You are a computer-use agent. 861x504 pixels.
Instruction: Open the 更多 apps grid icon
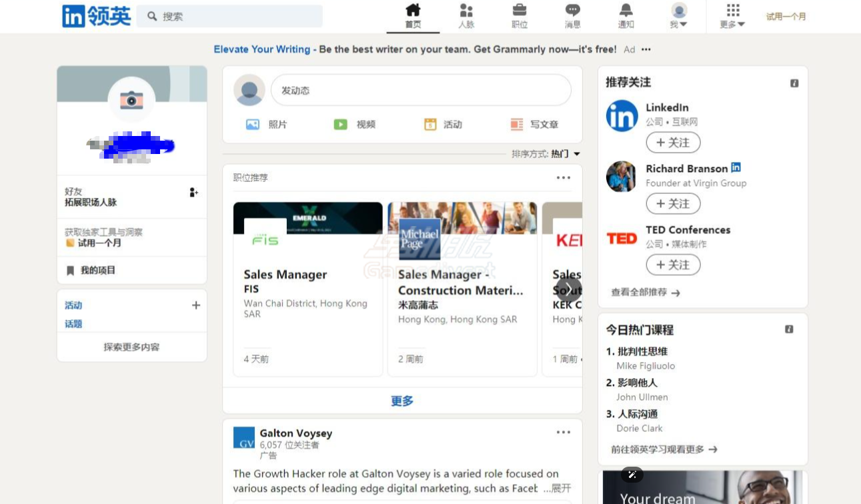point(732,11)
